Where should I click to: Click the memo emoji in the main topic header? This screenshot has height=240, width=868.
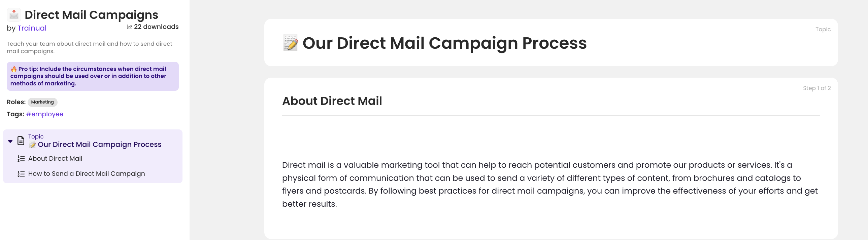click(x=291, y=43)
